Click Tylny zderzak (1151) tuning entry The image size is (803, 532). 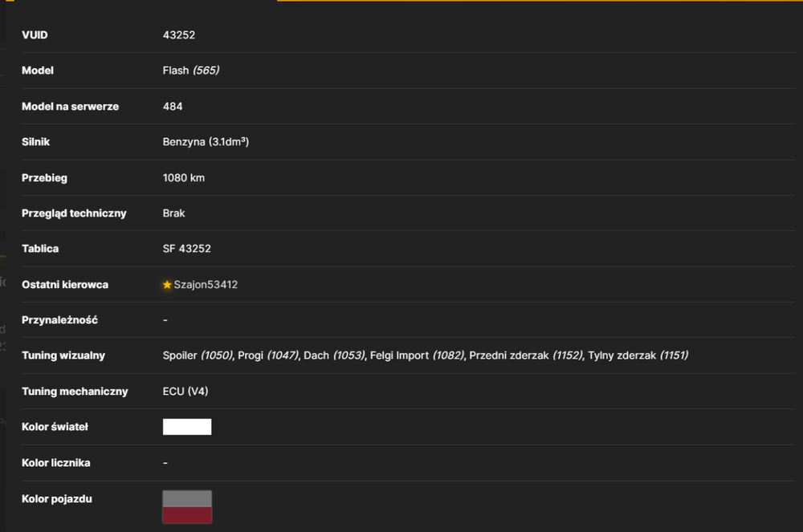(638, 355)
